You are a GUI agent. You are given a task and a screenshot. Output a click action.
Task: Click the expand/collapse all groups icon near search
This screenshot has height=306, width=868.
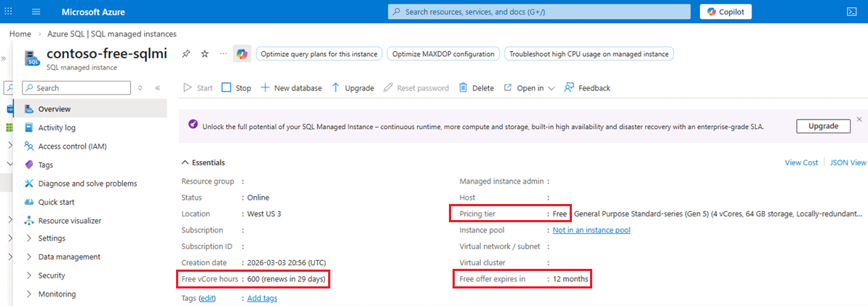pyautogui.click(x=140, y=87)
